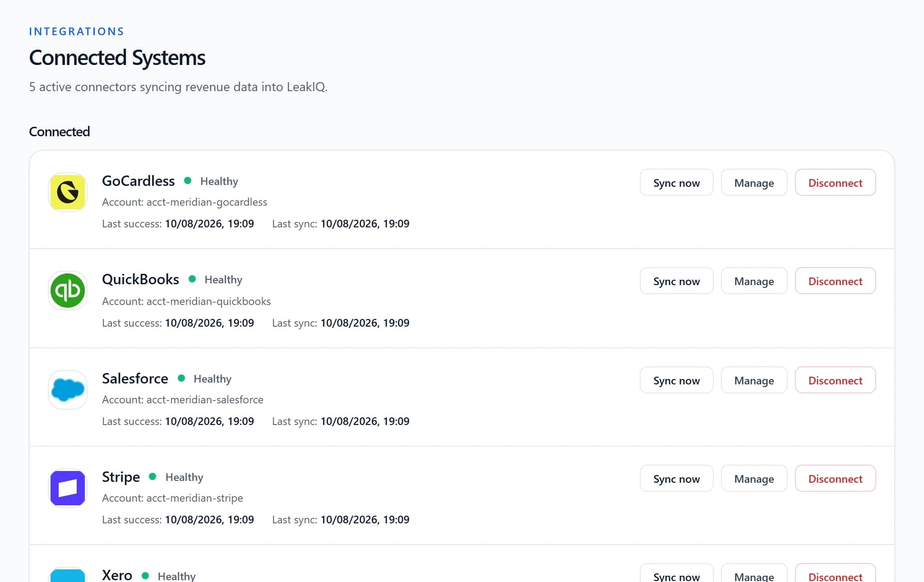Click the Connected Systems page heading
The width and height of the screenshot is (924, 582).
point(117,58)
